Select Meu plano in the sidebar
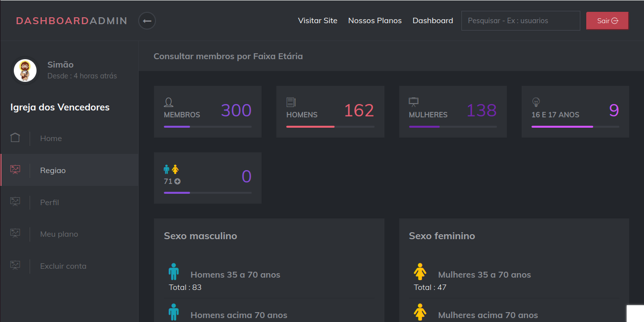 pos(59,234)
